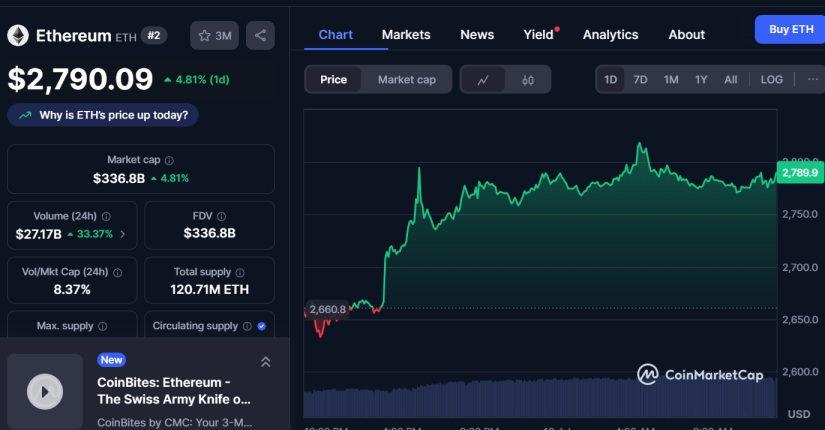Switch to the line chart icon
This screenshot has height=430, width=825.
coord(483,80)
